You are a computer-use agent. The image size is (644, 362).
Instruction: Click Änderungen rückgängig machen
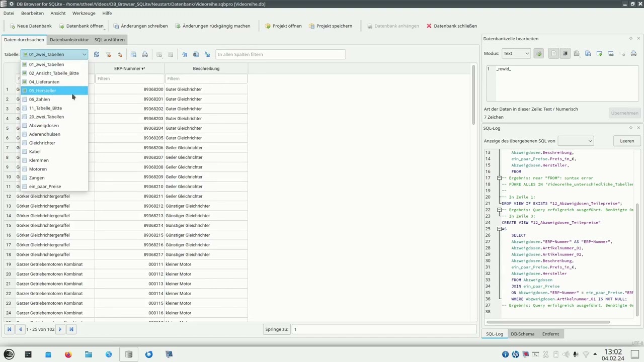click(212, 26)
